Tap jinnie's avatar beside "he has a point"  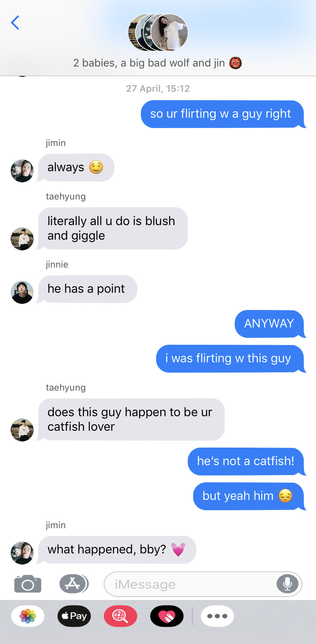[22, 292]
